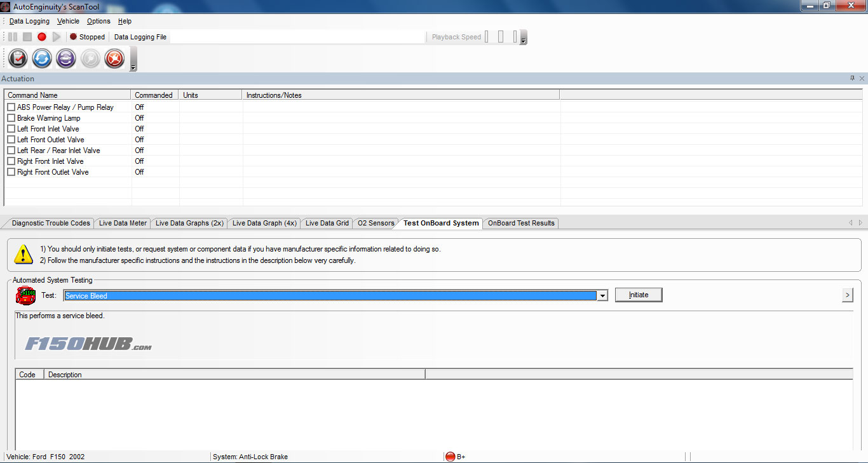The image size is (868, 463).
Task: Open the Service Bleed test dropdown
Action: tap(602, 295)
